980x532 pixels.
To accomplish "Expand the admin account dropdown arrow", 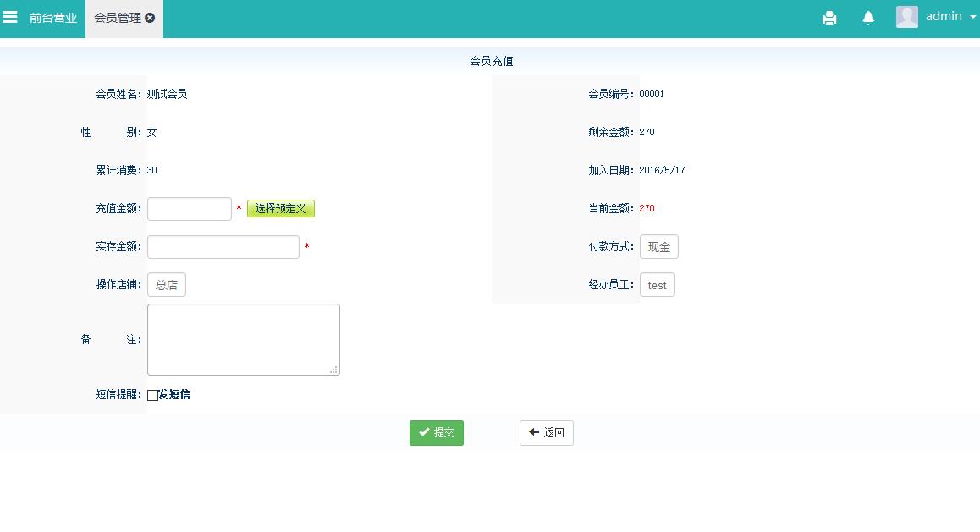I will [x=972, y=17].
